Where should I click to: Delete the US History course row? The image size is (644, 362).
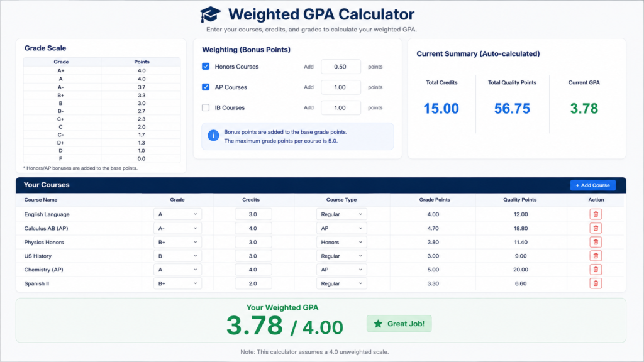pyautogui.click(x=596, y=256)
